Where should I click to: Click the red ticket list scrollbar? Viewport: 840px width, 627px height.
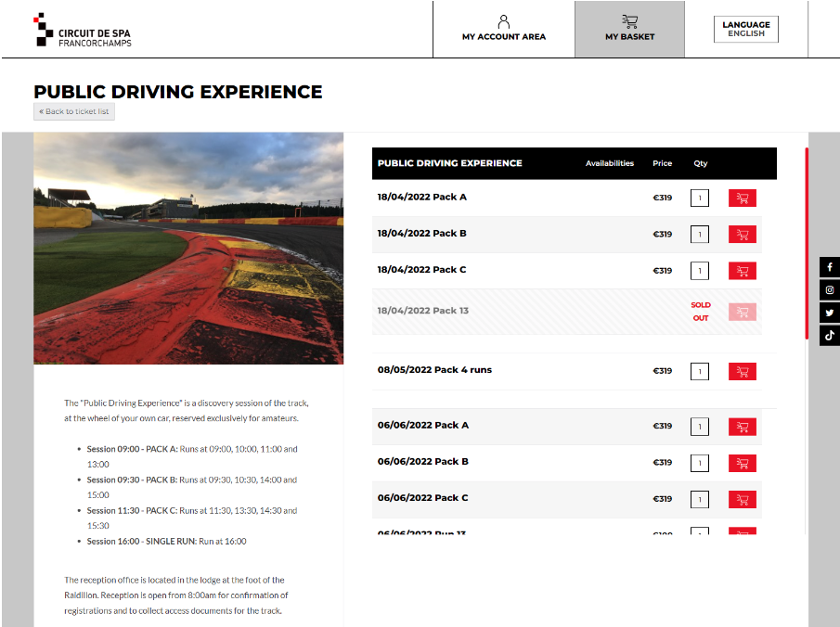(806, 241)
